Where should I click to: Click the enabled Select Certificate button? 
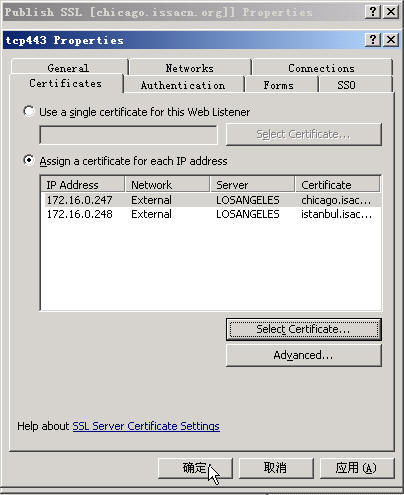[304, 329]
